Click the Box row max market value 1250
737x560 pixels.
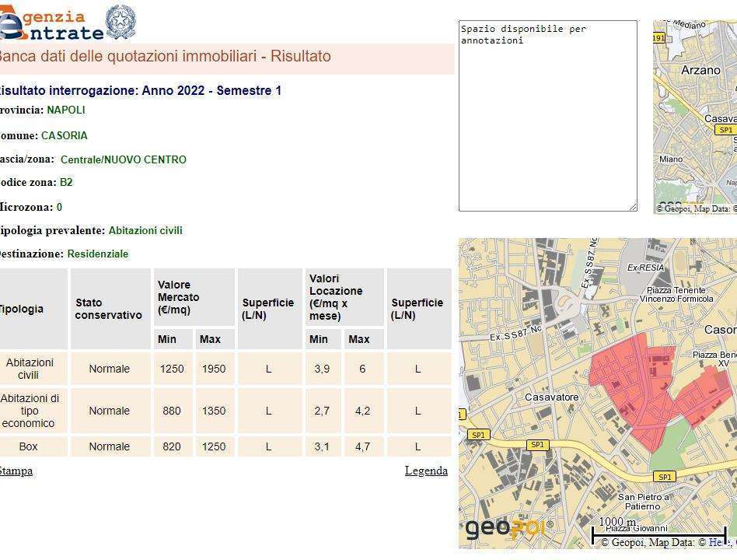pyautogui.click(x=213, y=446)
